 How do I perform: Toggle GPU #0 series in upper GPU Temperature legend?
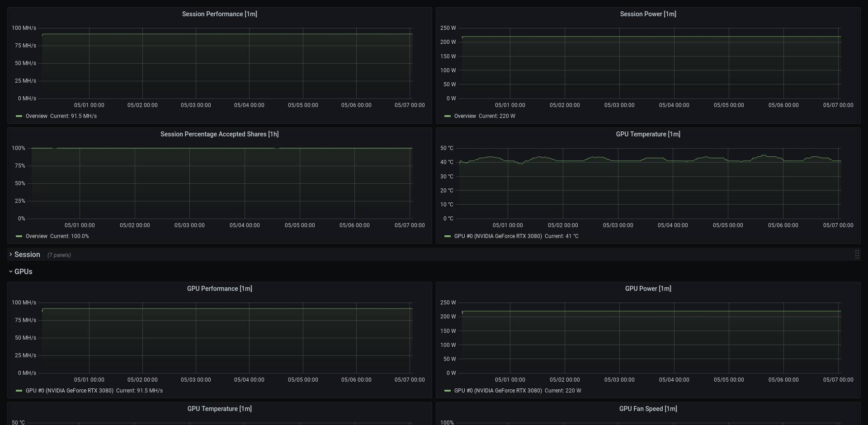pos(498,236)
